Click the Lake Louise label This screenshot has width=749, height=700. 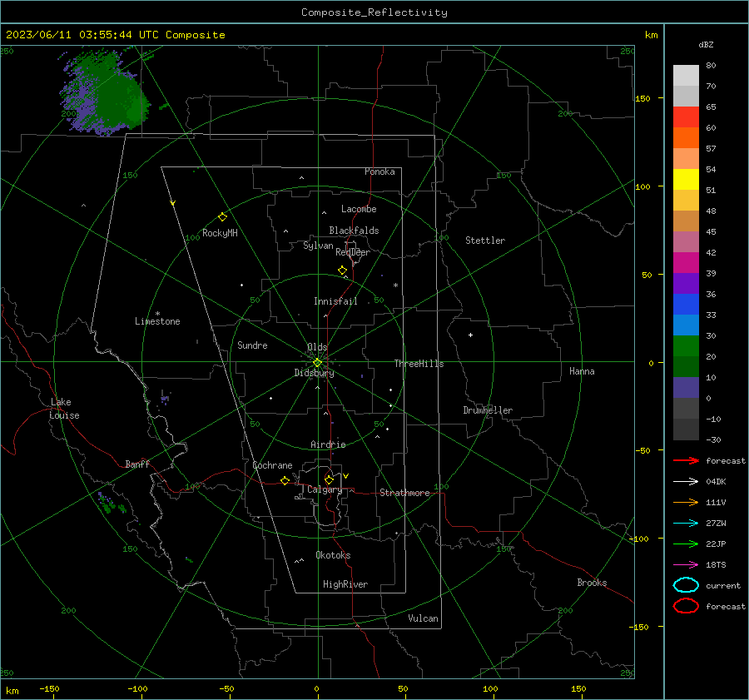coord(64,409)
